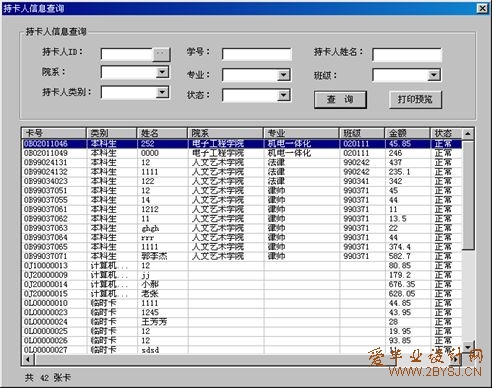This screenshot has height=390, width=494.
Task: Select row with card 0B99037061
Action: pos(242,209)
